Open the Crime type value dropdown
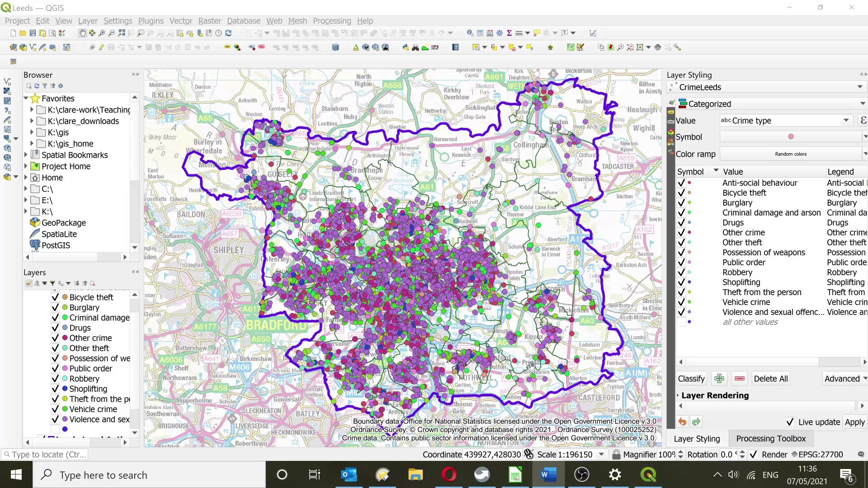Image resolution: width=868 pixels, height=488 pixels. 846,120
